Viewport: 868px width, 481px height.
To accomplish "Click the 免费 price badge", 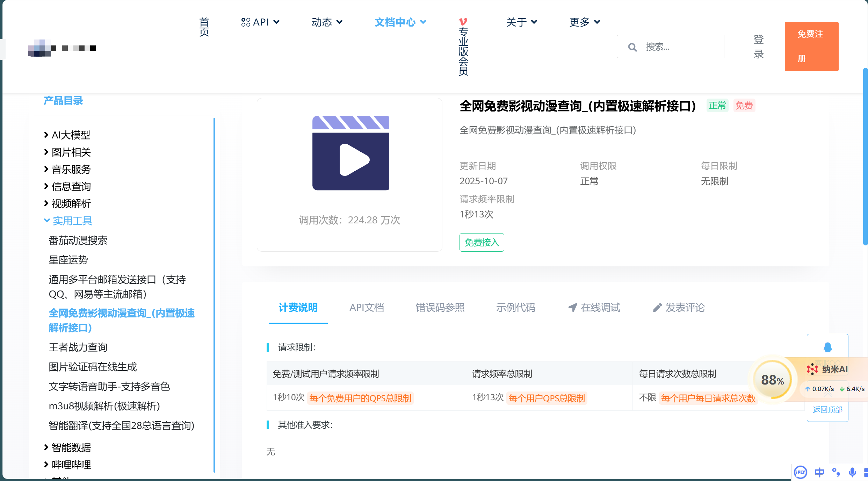I will pos(744,106).
